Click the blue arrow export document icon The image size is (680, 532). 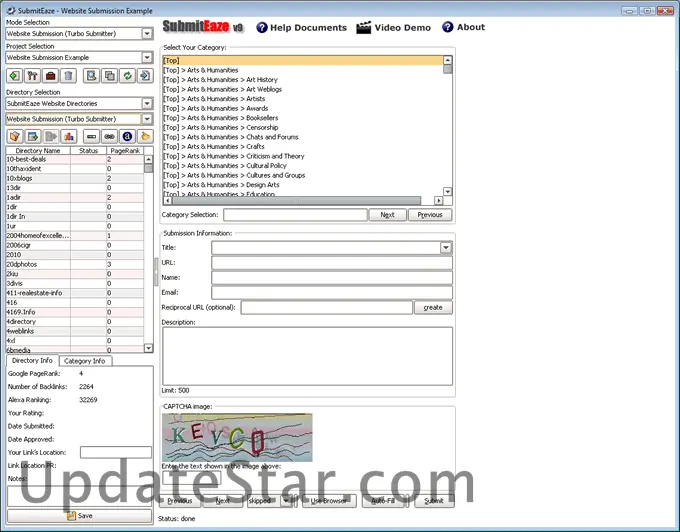tap(145, 76)
